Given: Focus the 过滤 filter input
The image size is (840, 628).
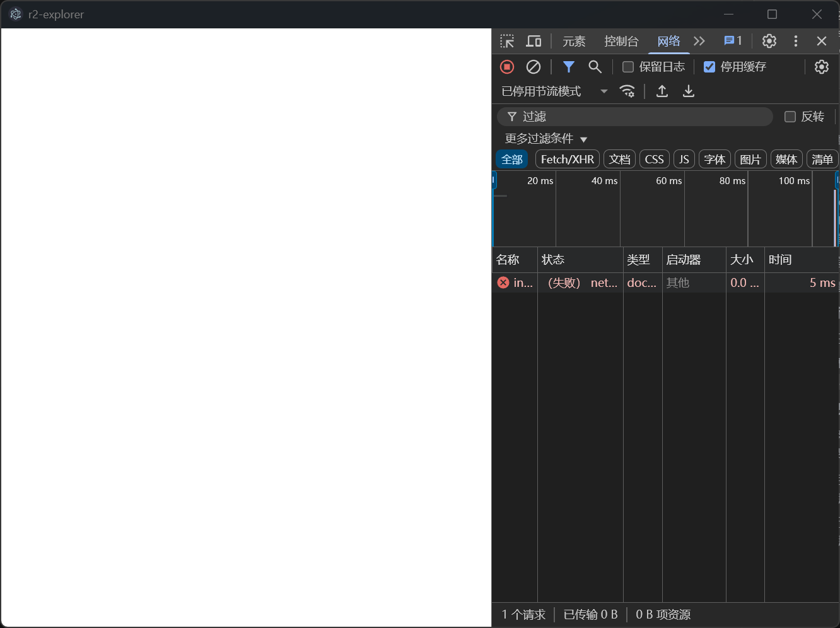Looking at the screenshot, I should 635,117.
